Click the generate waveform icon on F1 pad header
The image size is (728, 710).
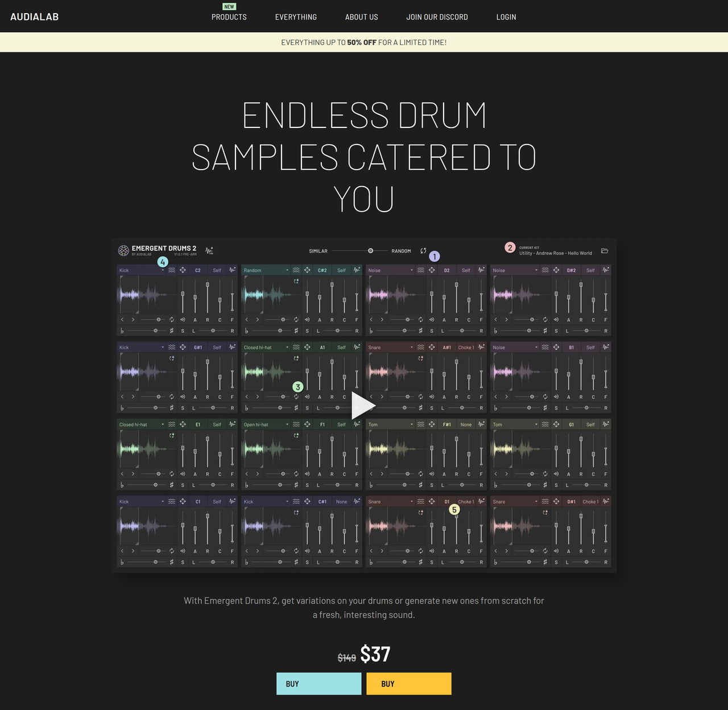pyautogui.click(x=357, y=424)
